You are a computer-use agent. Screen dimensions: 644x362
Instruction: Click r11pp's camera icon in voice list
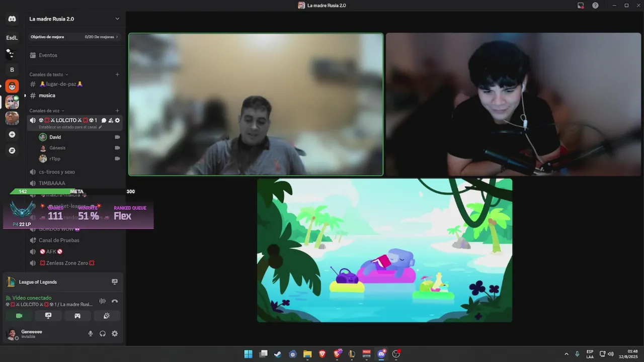[x=117, y=158]
